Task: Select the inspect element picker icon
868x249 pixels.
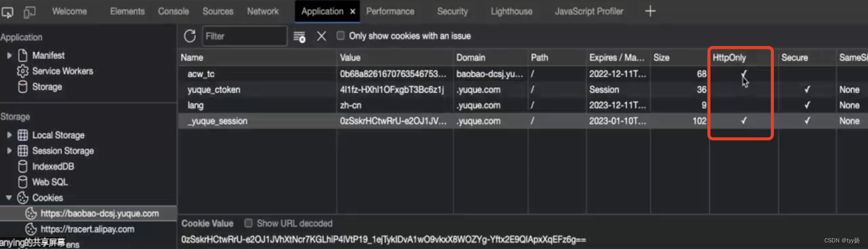Action: 8,12
